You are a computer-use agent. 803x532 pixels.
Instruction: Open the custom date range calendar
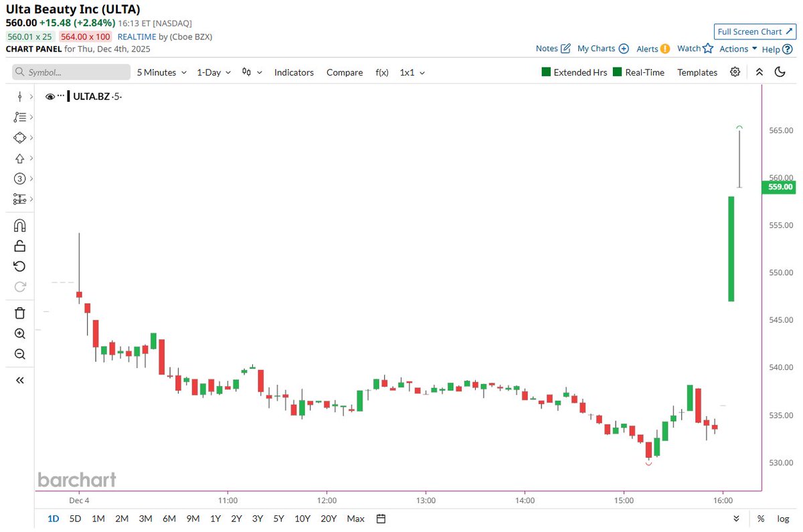pyautogui.click(x=381, y=519)
